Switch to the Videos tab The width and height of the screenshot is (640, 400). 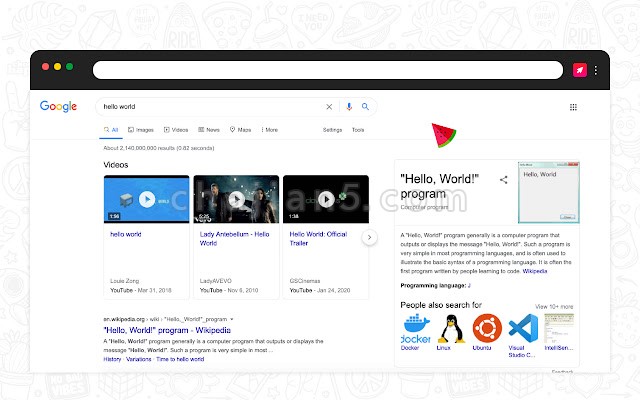point(176,130)
